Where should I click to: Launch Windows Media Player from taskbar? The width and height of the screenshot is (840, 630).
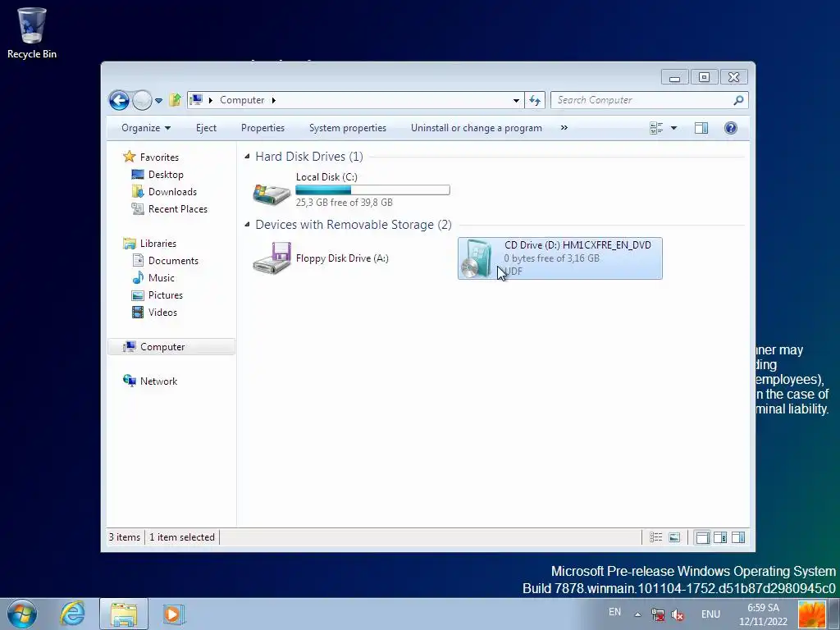point(173,614)
